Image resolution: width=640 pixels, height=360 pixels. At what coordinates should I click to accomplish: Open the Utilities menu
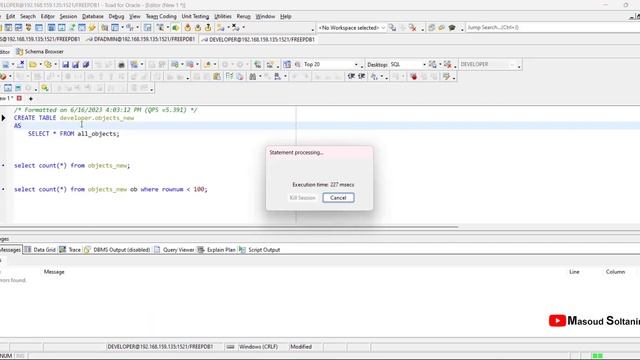click(x=222, y=16)
